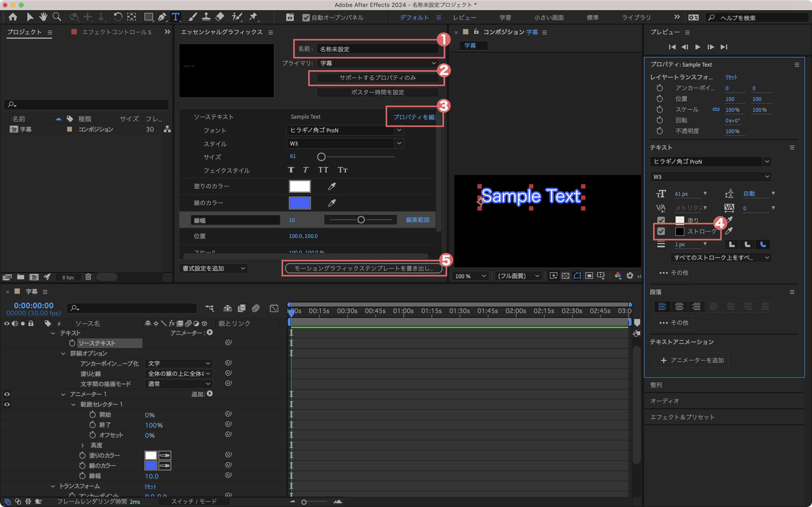Screen dimensions: 812x507
Task: Toggle all caps in フェイクスタイル
Action: tap(323, 170)
